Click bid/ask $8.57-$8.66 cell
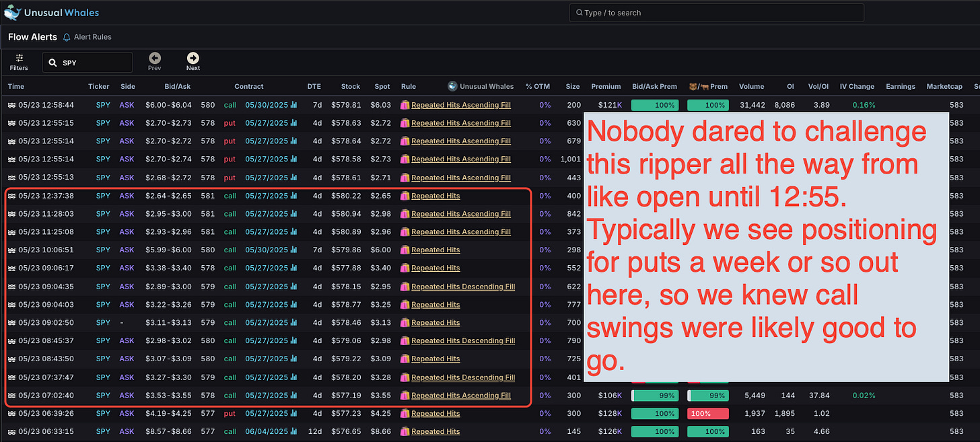 [168, 431]
